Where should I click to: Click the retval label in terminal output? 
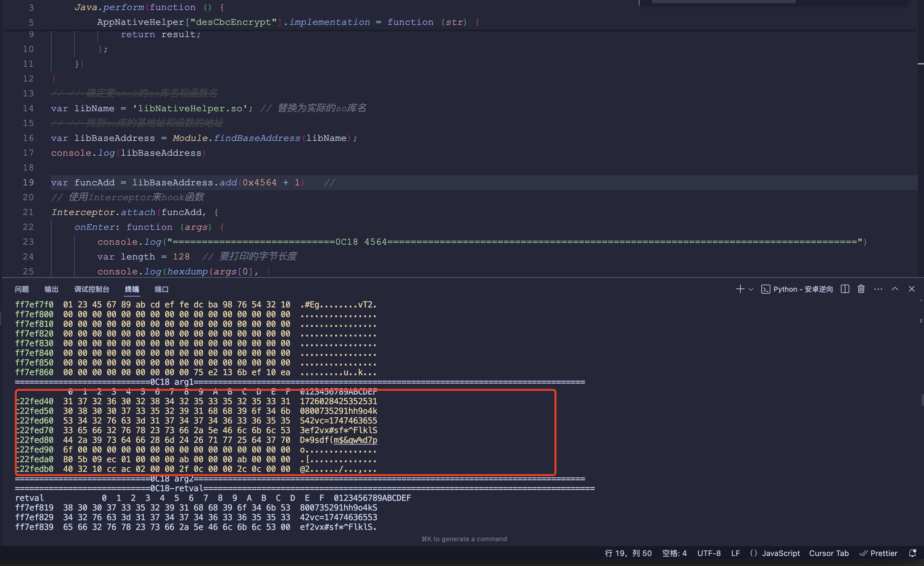coord(29,498)
